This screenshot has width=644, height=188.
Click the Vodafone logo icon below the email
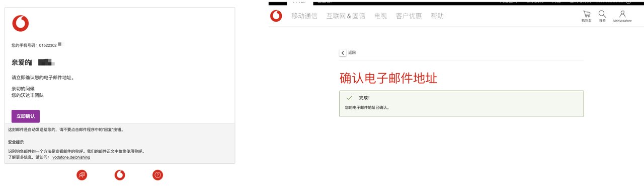(120, 175)
